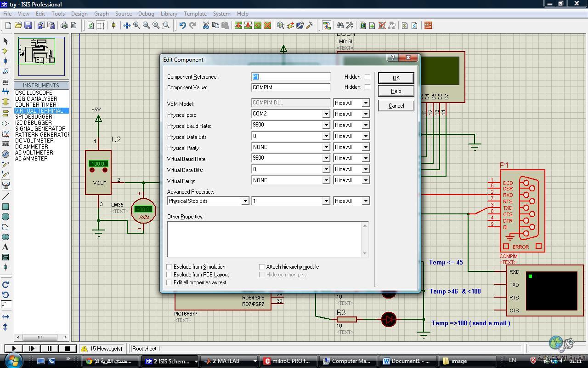Click the schematic overview thumbnail
The width and height of the screenshot is (588, 368).
pos(41,57)
